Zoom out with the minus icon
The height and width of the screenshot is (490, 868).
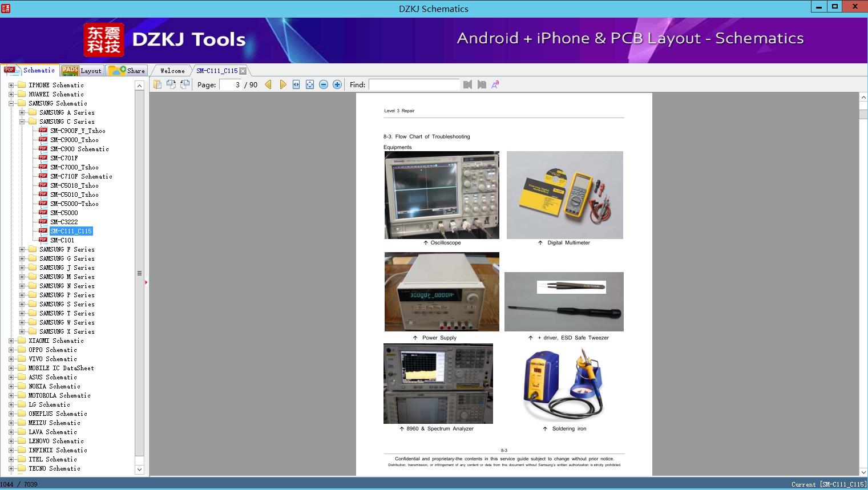[x=324, y=84]
